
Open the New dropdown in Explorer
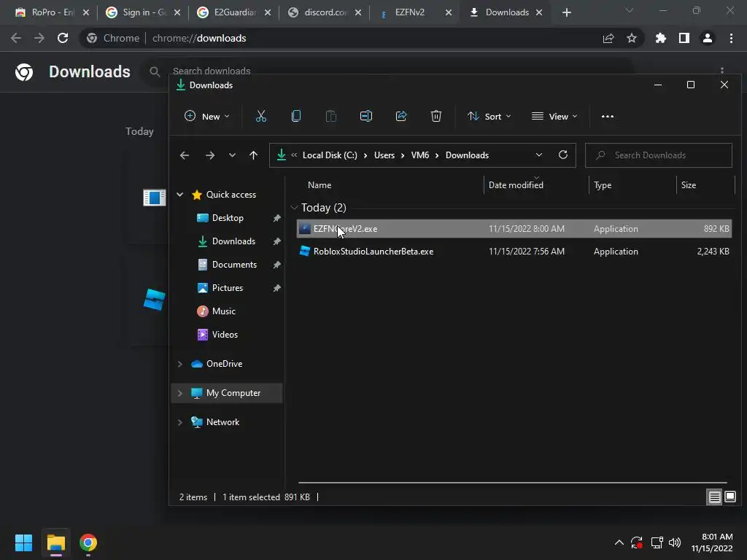click(206, 116)
